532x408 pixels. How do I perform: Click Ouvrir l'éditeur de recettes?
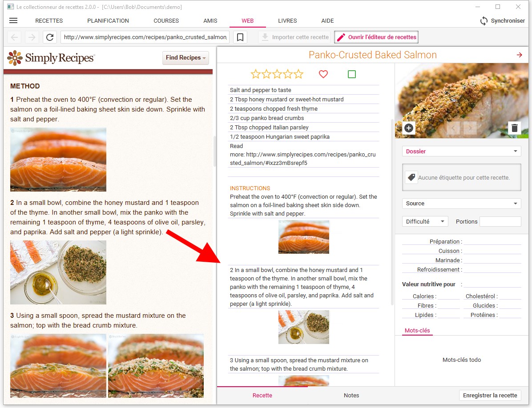[x=376, y=37]
